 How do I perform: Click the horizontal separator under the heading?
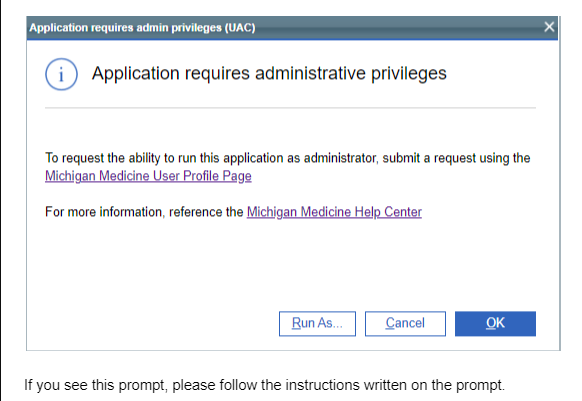coord(290,108)
